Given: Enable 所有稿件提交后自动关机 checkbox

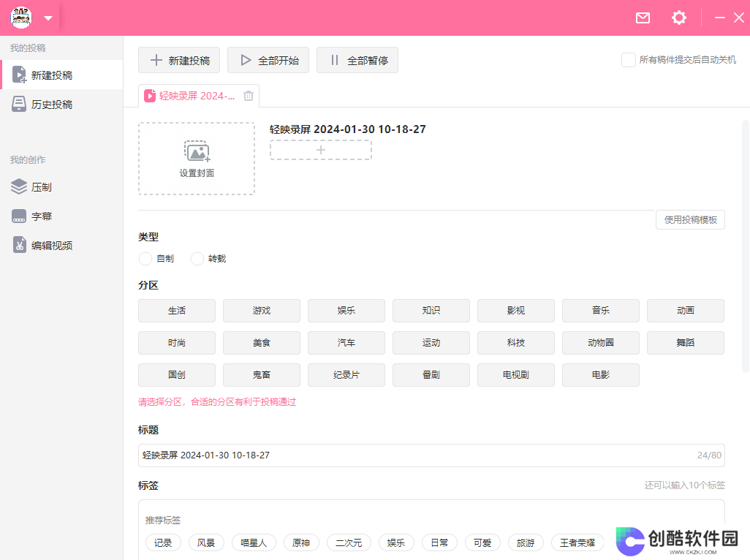Looking at the screenshot, I should pyautogui.click(x=628, y=60).
